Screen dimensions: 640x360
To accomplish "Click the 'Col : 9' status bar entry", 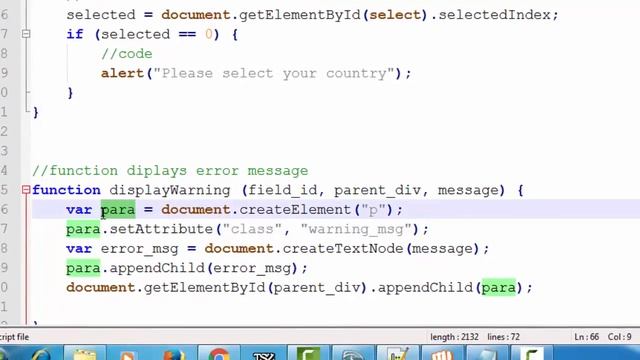I will point(620,337).
